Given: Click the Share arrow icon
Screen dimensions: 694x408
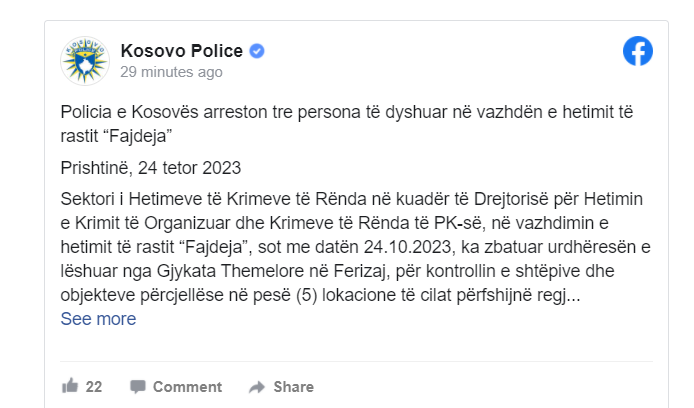Looking at the screenshot, I should [257, 387].
